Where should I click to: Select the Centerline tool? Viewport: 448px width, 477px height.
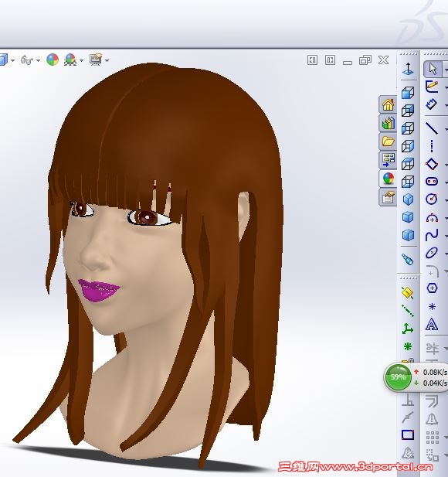[x=432, y=146]
